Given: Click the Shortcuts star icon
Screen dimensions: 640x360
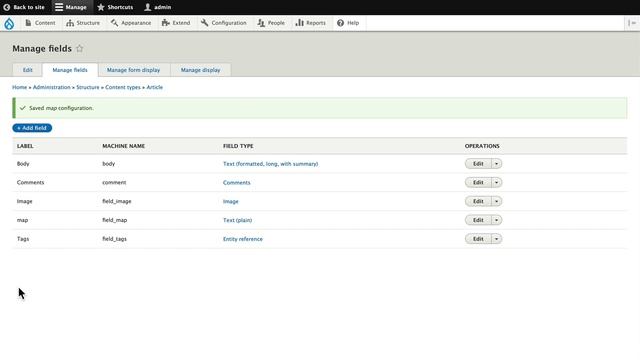Looking at the screenshot, I should 101,7.
